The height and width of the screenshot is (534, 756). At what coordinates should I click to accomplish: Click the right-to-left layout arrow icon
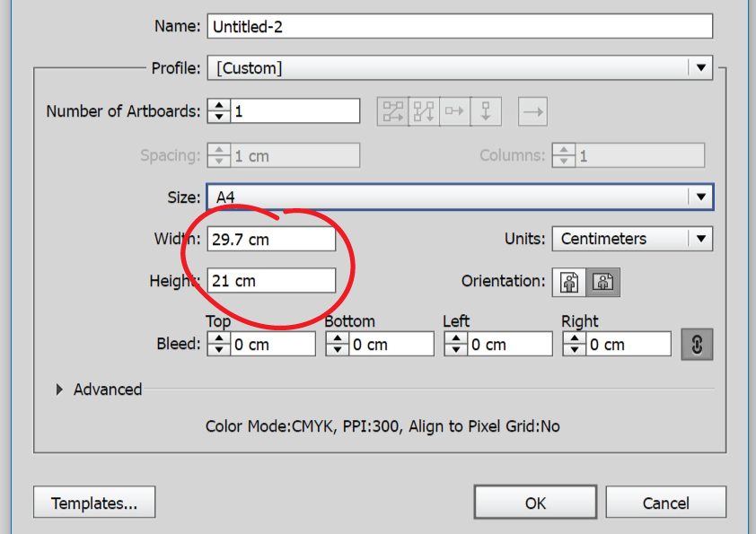click(x=533, y=112)
